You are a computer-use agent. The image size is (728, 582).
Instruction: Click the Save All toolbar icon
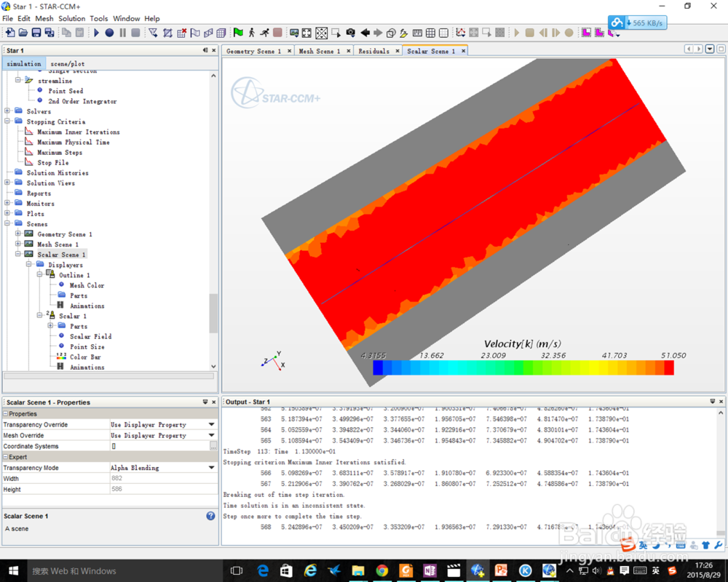50,33
